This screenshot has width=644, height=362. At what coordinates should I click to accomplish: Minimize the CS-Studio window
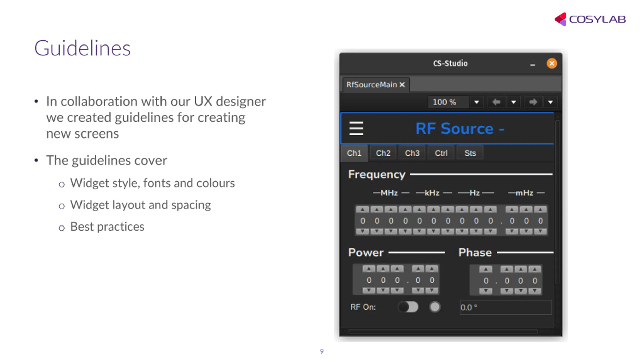(532, 65)
